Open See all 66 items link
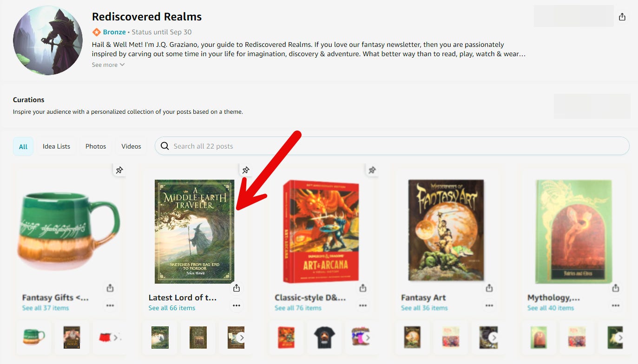The height and width of the screenshot is (364, 638). click(x=172, y=308)
